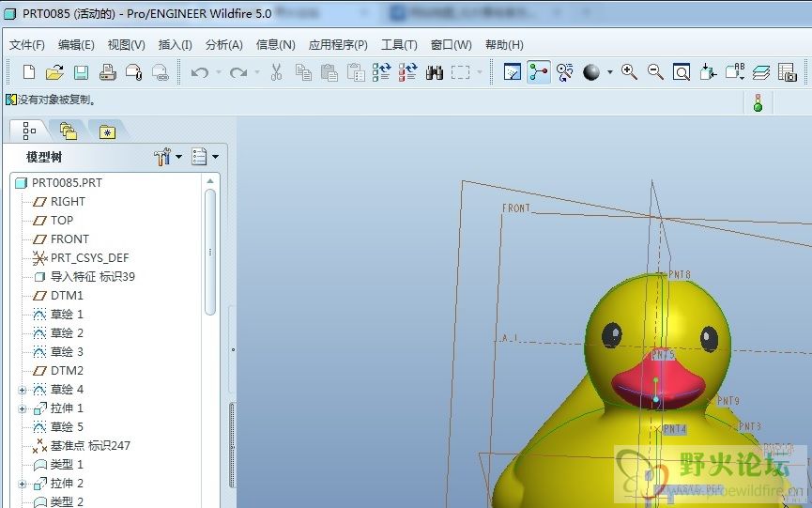Image resolution: width=812 pixels, height=508 pixels.
Task: Click the model tree vertical scrollbar thumb
Action: click(x=209, y=253)
